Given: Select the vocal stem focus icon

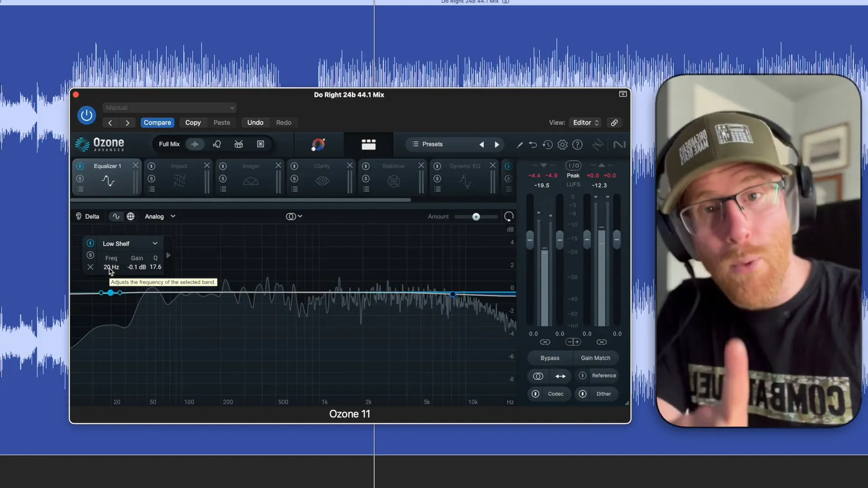Looking at the screenshot, I should coord(217,144).
